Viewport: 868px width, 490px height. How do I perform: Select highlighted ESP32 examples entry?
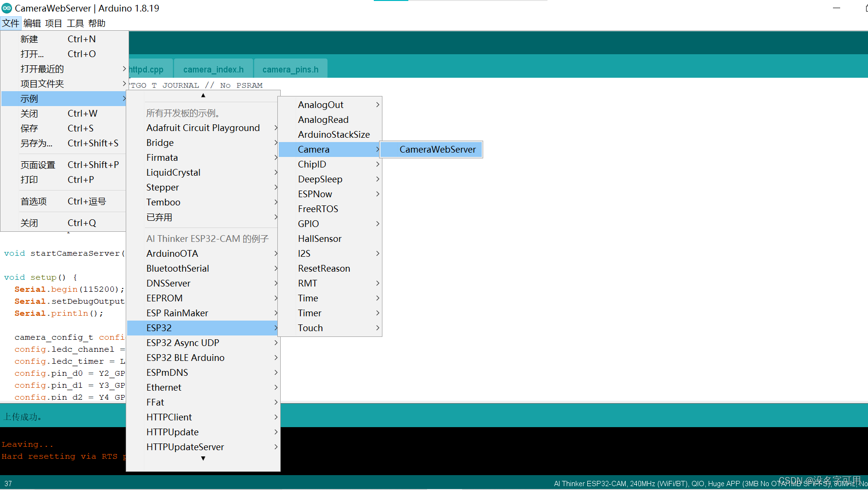coord(203,328)
